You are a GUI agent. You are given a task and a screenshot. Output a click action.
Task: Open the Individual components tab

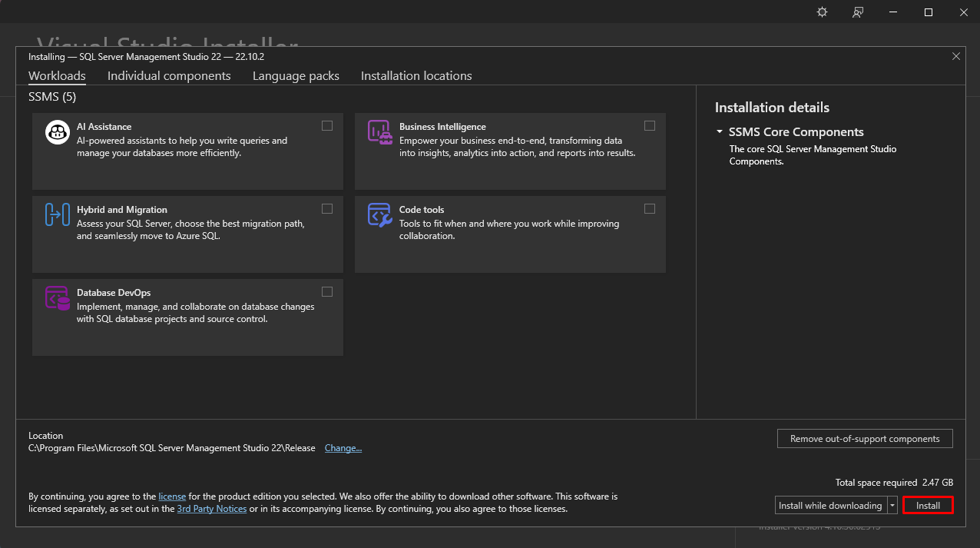coord(169,76)
